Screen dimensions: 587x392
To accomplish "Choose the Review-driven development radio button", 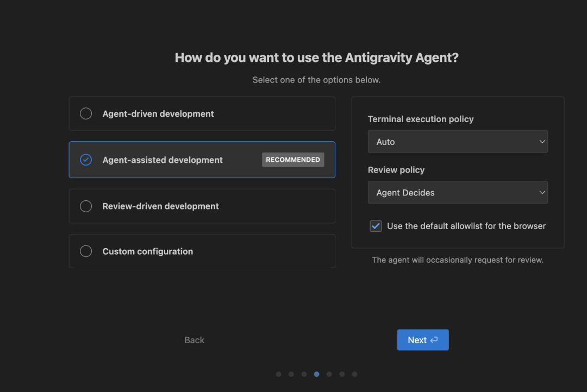I will (86, 206).
